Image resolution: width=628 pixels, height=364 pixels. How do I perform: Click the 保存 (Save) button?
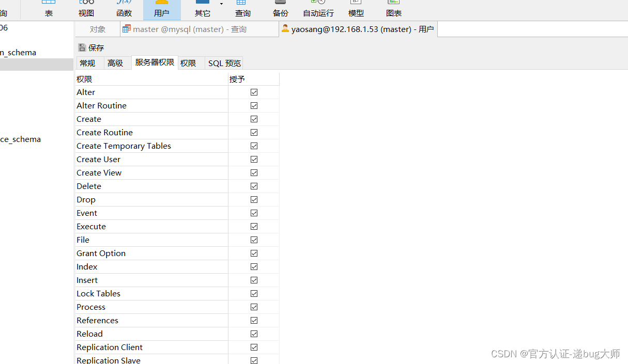click(x=91, y=48)
